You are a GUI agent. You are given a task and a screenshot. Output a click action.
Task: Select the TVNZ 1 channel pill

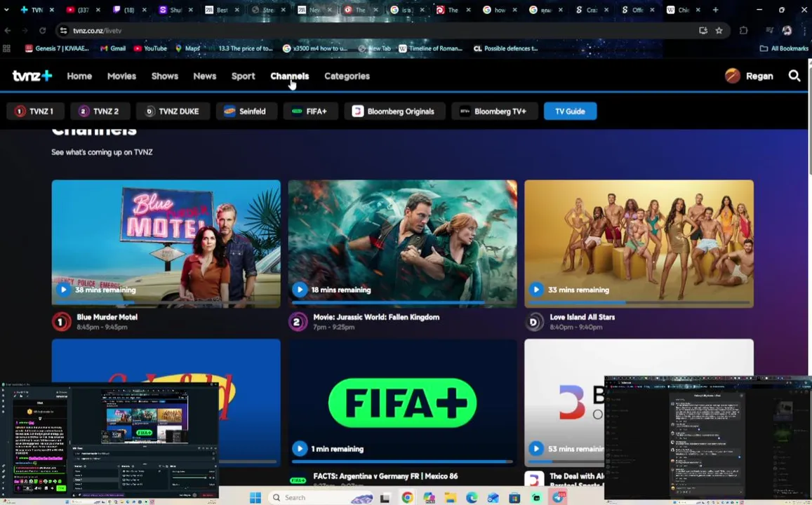35,112
